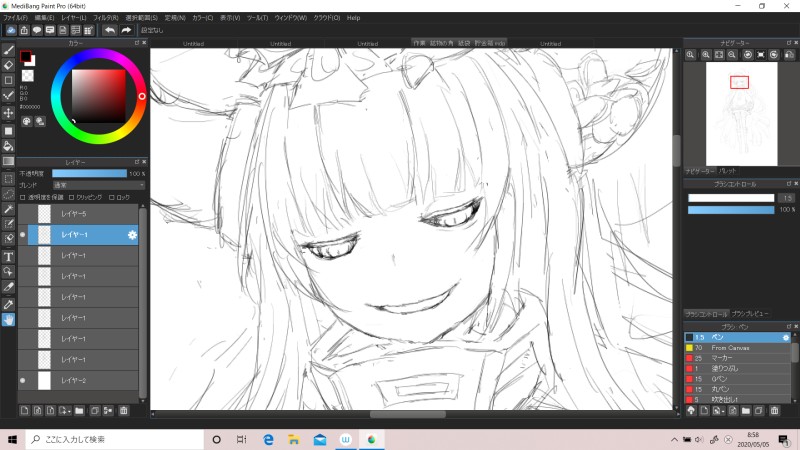Select the Gradient tool
This screenshot has width=800, height=450.
9,162
